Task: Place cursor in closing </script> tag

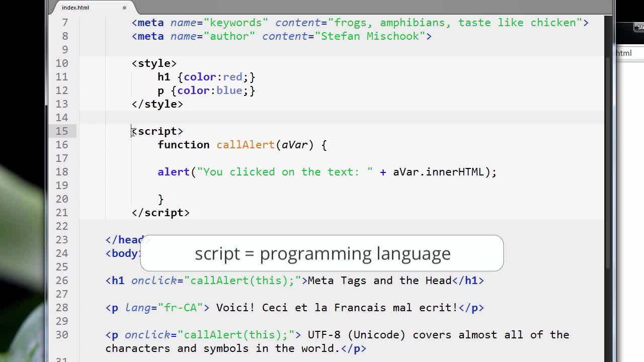Action: (160, 213)
